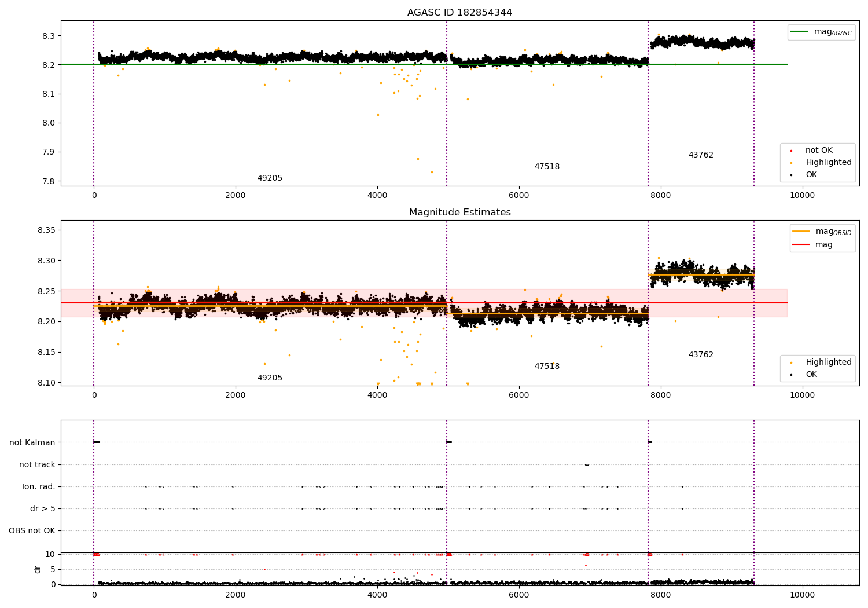Viewport: 868px width, 608px height.
Task: Click the 'dr > 5' row label
Action: 43,509
